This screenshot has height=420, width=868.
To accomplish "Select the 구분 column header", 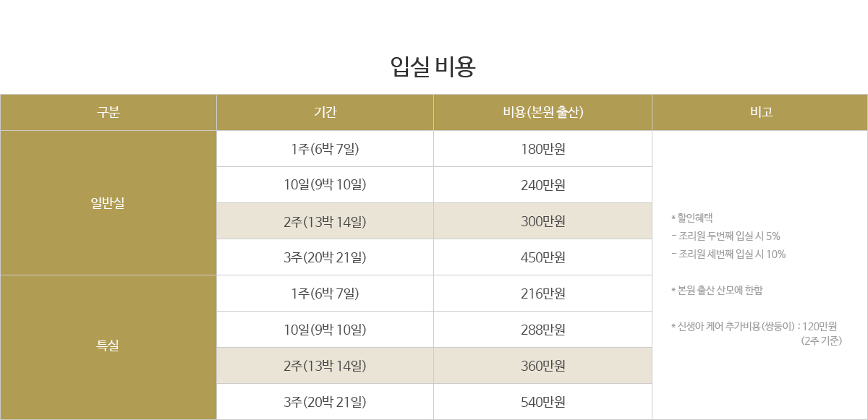I will tap(108, 112).
